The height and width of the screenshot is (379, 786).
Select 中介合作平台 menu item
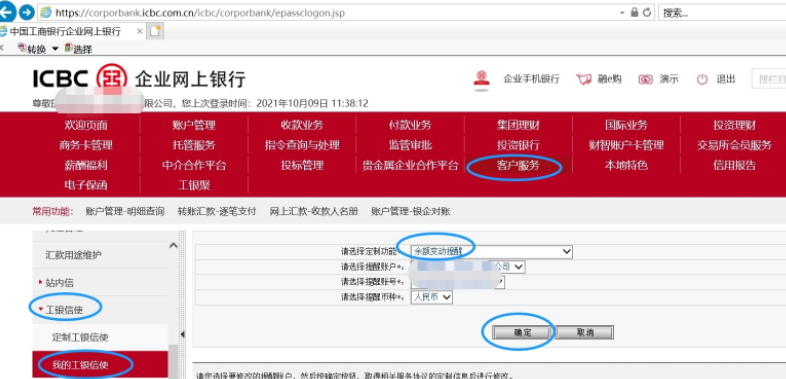click(x=194, y=165)
